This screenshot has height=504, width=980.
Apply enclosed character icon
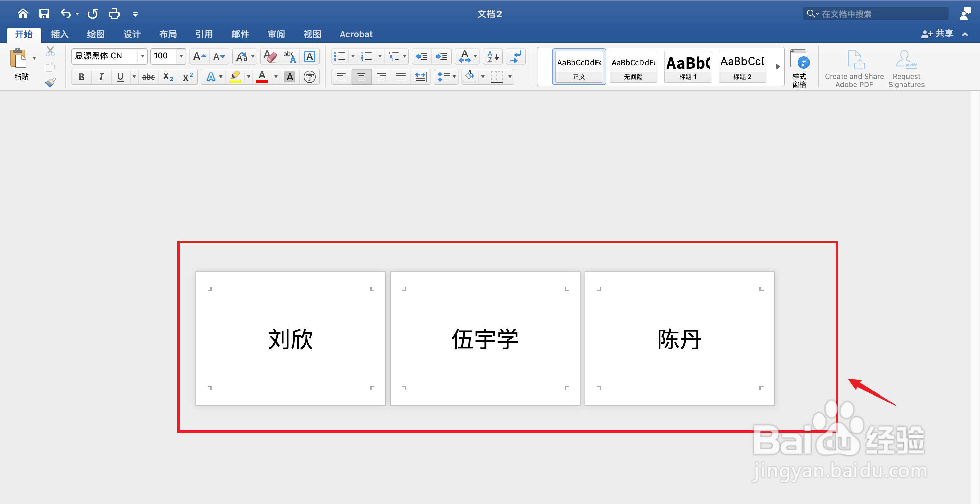pos(310,77)
